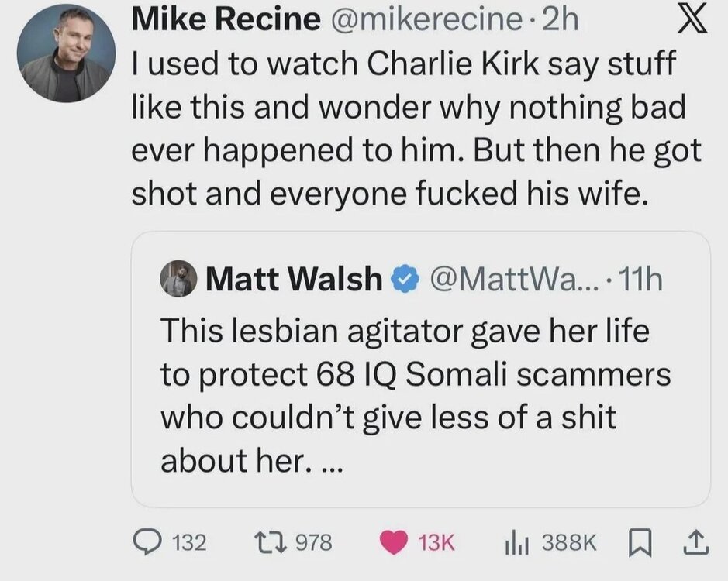Open Matt Walsh's small avatar
Viewport: 728px width, 581px height.
179,280
